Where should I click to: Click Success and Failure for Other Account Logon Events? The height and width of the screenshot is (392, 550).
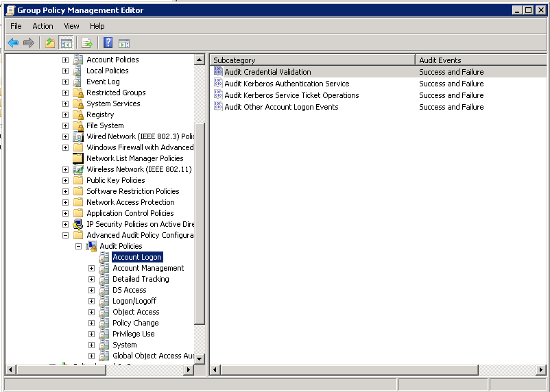point(451,107)
